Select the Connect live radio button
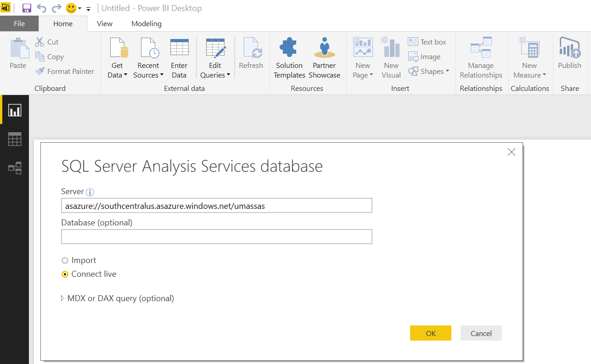 [x=65, y=274]
